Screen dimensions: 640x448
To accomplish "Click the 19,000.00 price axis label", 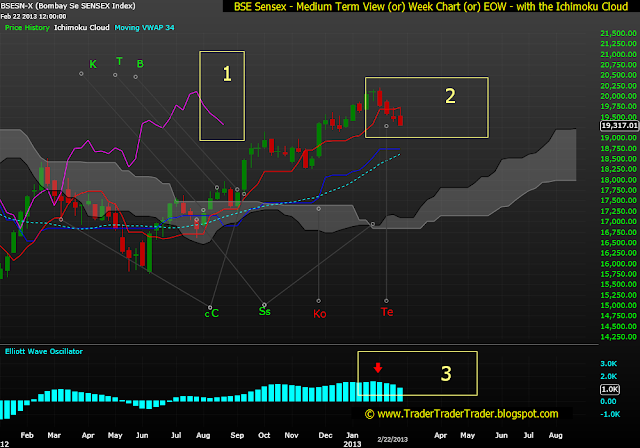I will point(618,138).
